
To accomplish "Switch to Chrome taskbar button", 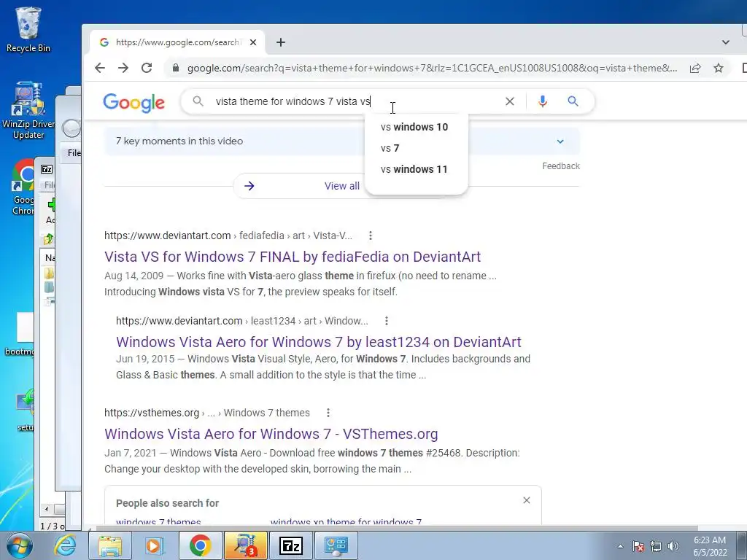I will click(200, 545).
